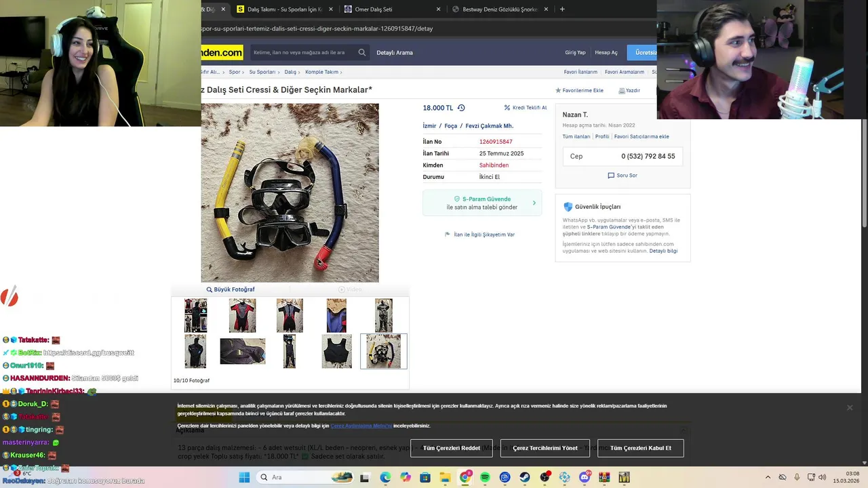Screen dimensions: 868x488
Task: Open WinRAR from the taskbar
Action: click(604, 477)
